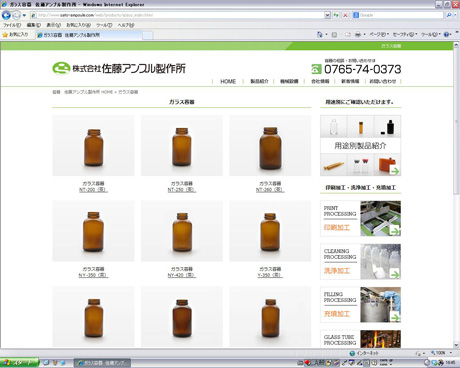Click into the address bar URL field

coord(177,15)
